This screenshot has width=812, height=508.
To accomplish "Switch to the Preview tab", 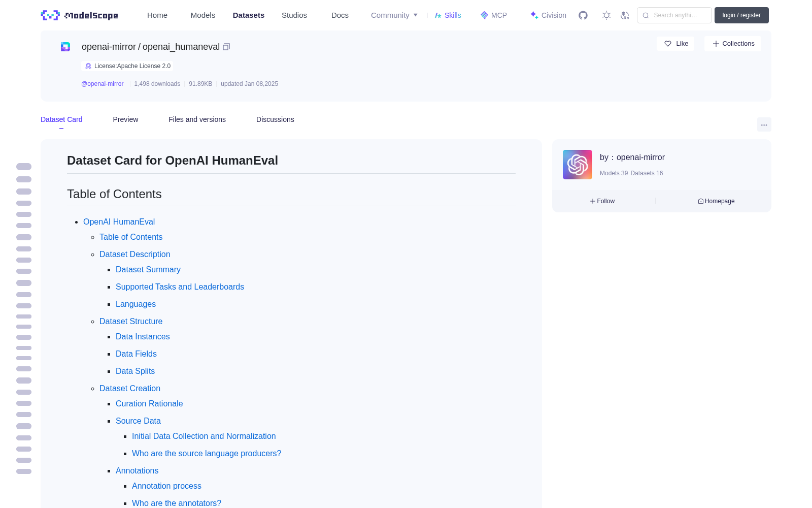I will click(125, 119).
